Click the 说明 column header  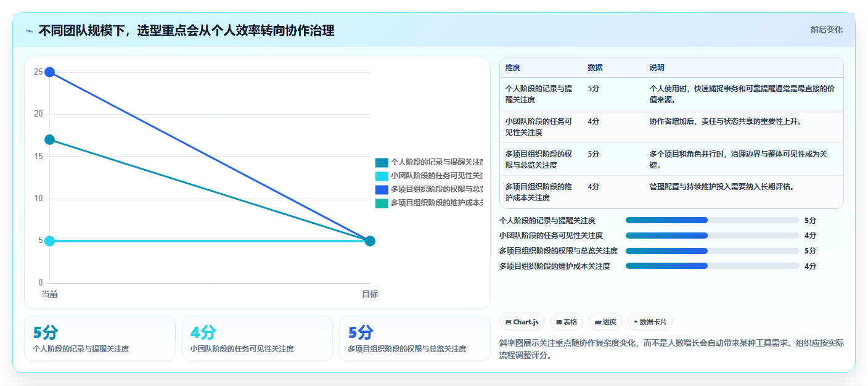click(657, 68)
